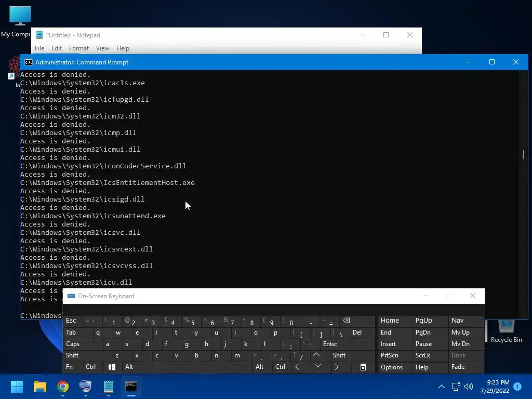Switch to Notepad taskbar icon
This screenshot has width=532, height=399.
108,386
